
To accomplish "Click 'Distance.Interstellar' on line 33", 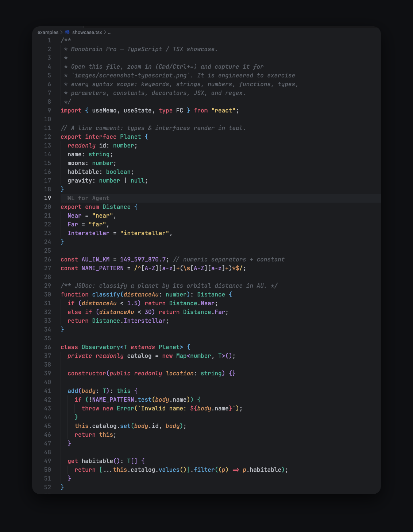I will tap(129, 321).
